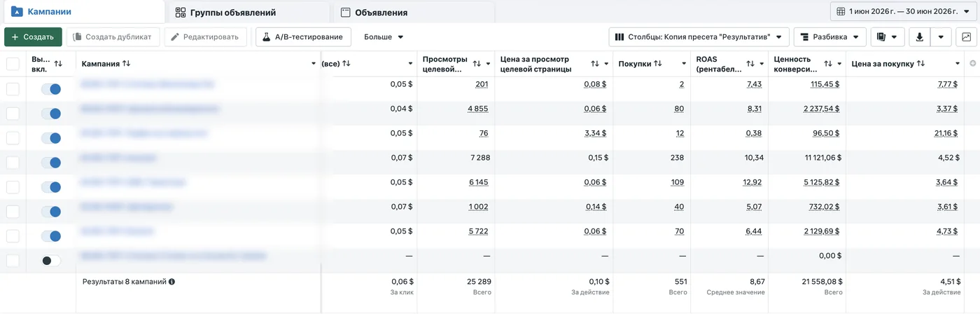This screenshot has width=980, height=314.
Task: Expand the Больше menu
Action: click(384, 37)
